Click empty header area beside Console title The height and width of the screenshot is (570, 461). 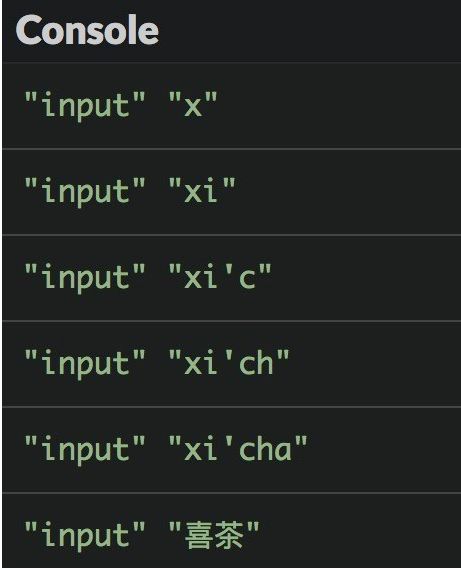[x=309, y=30]
